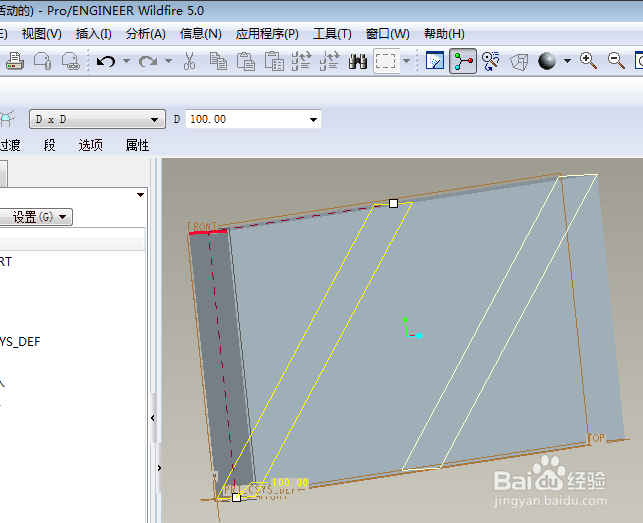Open the 属性 tab
Viewport: 643px width, 523px height.
point(137,145)
